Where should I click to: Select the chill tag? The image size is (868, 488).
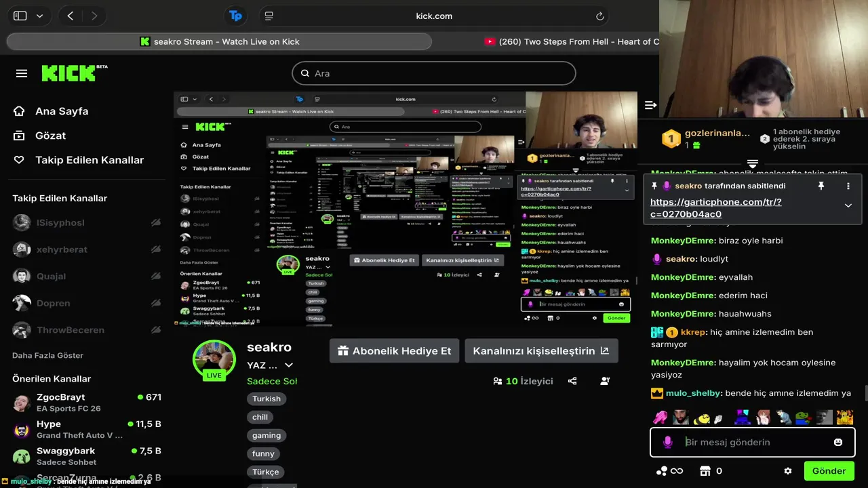coord(260,418)
